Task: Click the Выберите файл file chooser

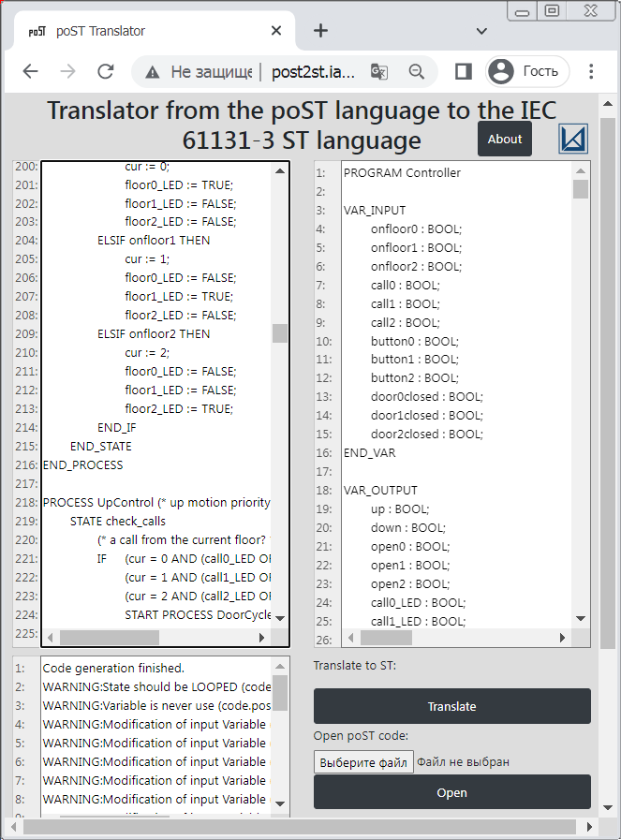Action: coord(363,762)
